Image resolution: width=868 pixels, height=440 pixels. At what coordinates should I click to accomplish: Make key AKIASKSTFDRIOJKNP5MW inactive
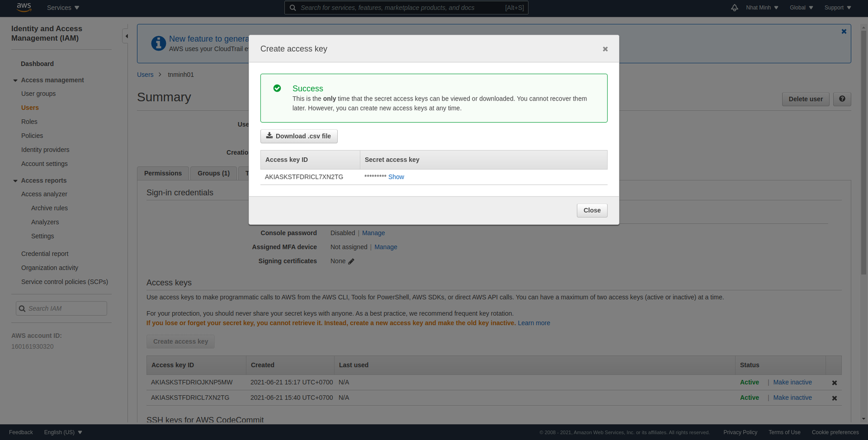[792, 382]
